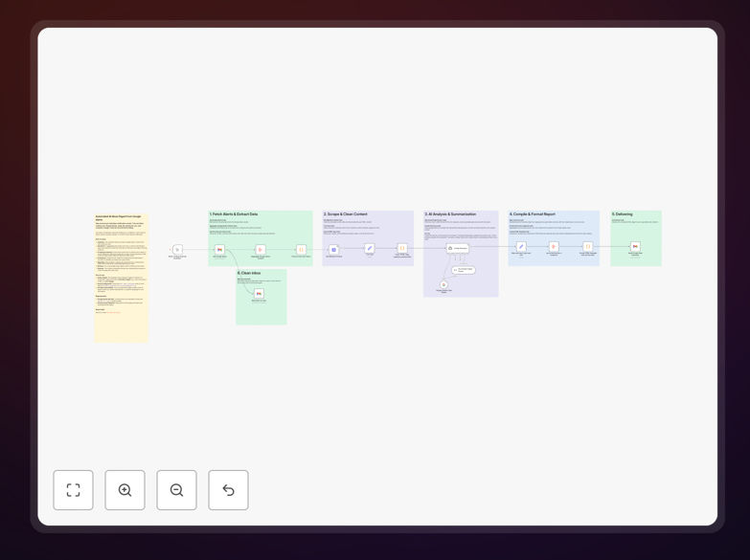Click the '3. AI Analysis & Summarization' heading

tap(450, 214)
